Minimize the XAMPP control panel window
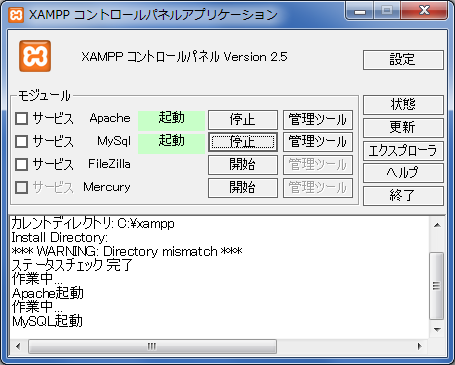The image size is (455, 365). (360, 11)
